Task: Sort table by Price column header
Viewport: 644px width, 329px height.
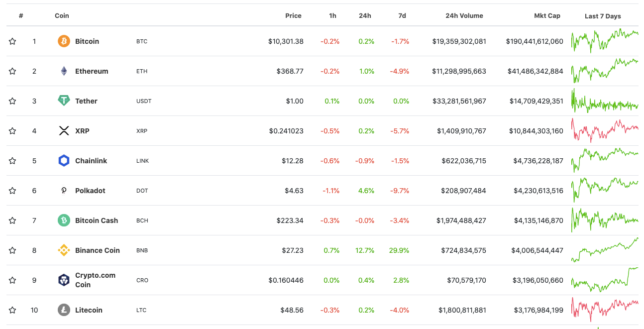Action: pyautogui.click(x=293, y=15)
